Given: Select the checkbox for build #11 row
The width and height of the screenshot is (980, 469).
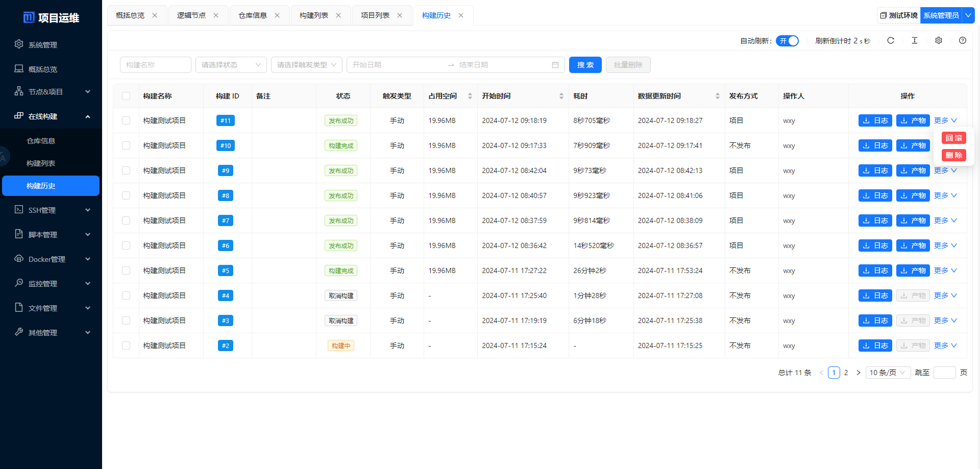Looking at the screenshot, I should 126,121.
